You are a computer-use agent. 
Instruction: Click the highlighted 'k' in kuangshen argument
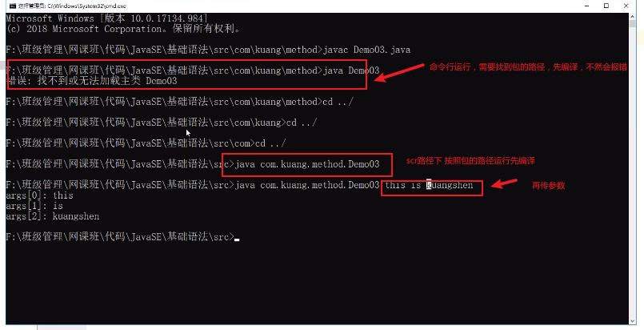(x=428, y=185)
